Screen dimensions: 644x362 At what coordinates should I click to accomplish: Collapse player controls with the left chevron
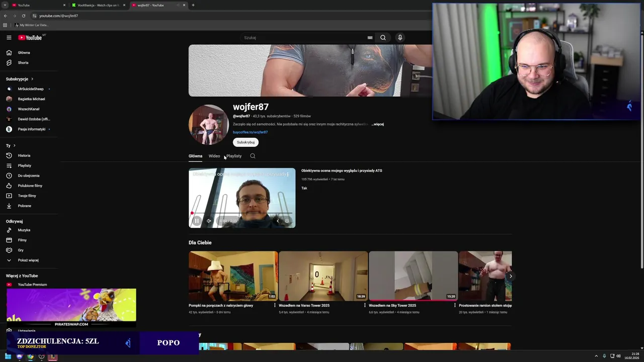[278, 221]
